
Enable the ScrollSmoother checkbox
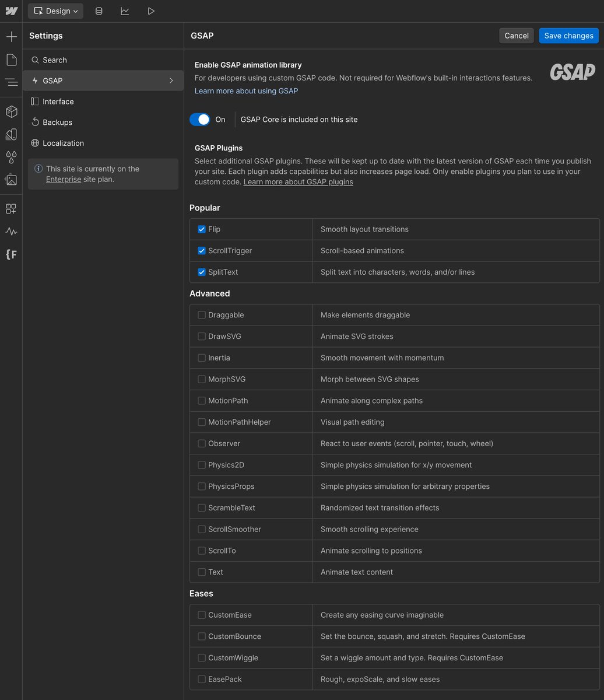(x=202, y=529)
